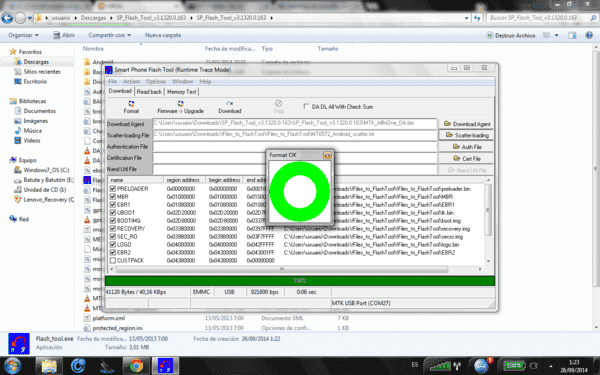The image size is (600, 375).
Task: Open Flash Tool from the taskbar
Action: click(x=166, y=366)
